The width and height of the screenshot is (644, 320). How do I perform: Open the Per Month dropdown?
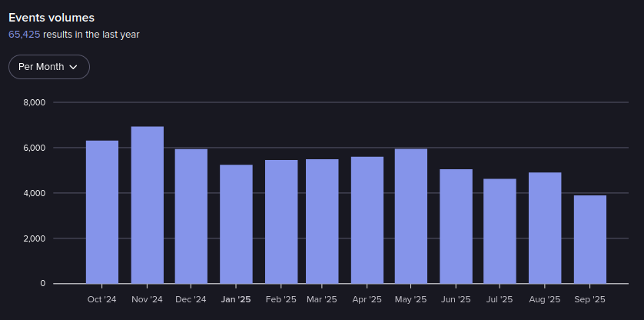pyautogui.click(x=48, y=67)
